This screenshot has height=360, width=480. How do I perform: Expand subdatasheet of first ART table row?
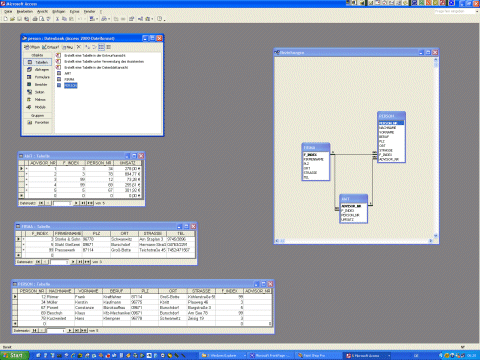pyautogui.click(x=27, y=169)
